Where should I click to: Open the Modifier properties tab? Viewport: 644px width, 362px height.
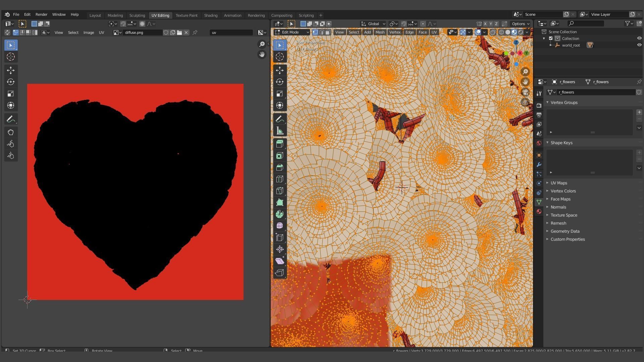coord(539,165)
